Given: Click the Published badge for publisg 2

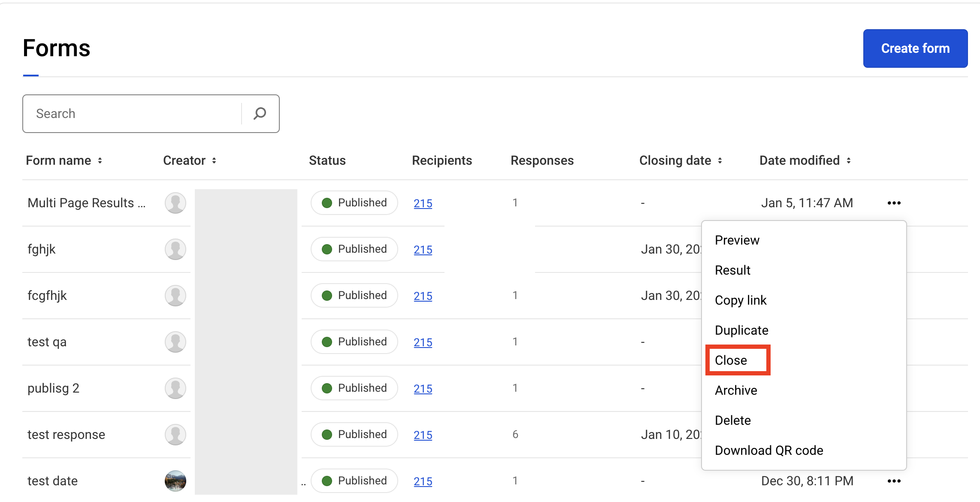Looking at the screenshot, I should (x=354, y=387).
